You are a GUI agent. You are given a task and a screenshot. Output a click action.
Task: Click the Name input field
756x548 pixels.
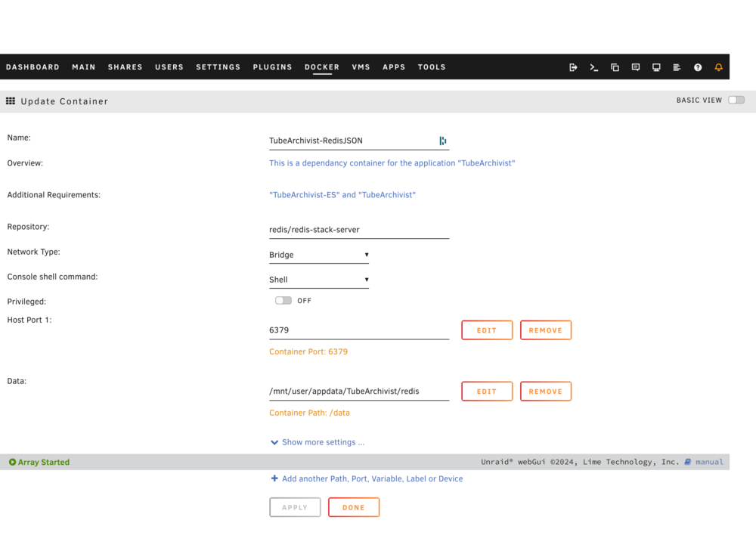pyautogui.click(x=359, y=141)
